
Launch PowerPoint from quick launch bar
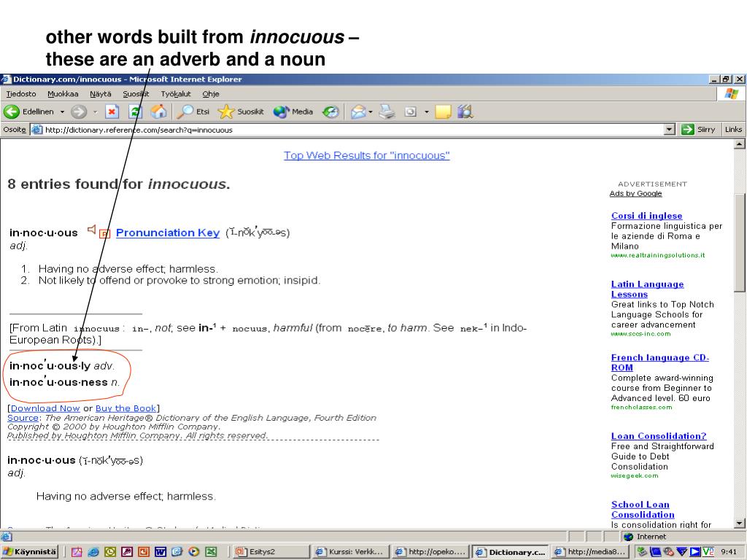pyautogui.click(x=144, y=552)
